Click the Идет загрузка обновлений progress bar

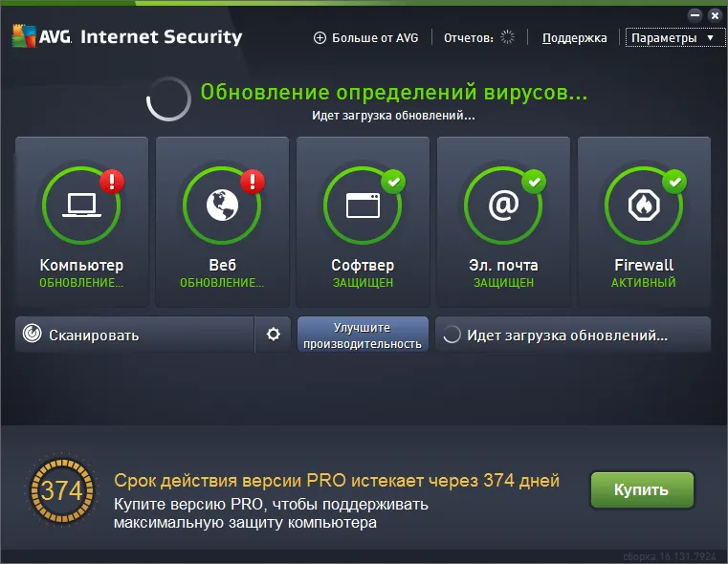[573, 335]
